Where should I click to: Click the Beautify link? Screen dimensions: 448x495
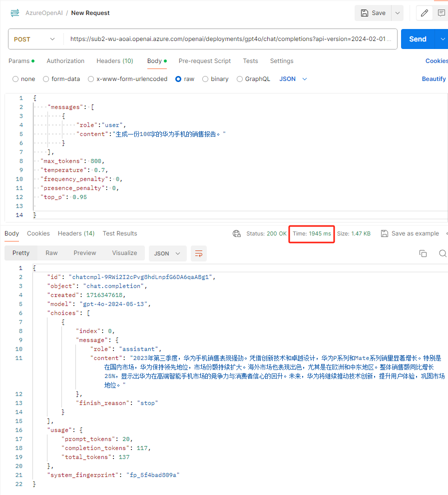pyautogui.click(x=434, y=79)
